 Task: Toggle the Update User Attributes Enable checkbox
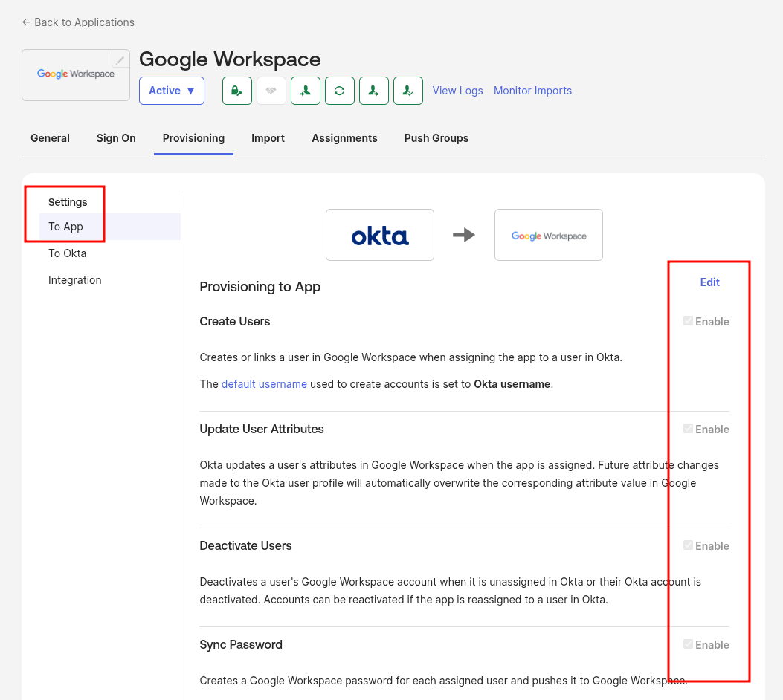[688, 429]
